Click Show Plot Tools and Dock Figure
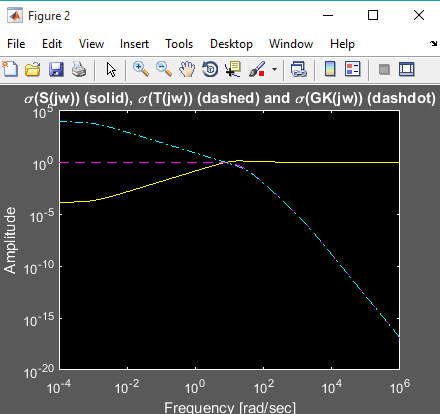The image size is (440, 414). pos(407,69)
